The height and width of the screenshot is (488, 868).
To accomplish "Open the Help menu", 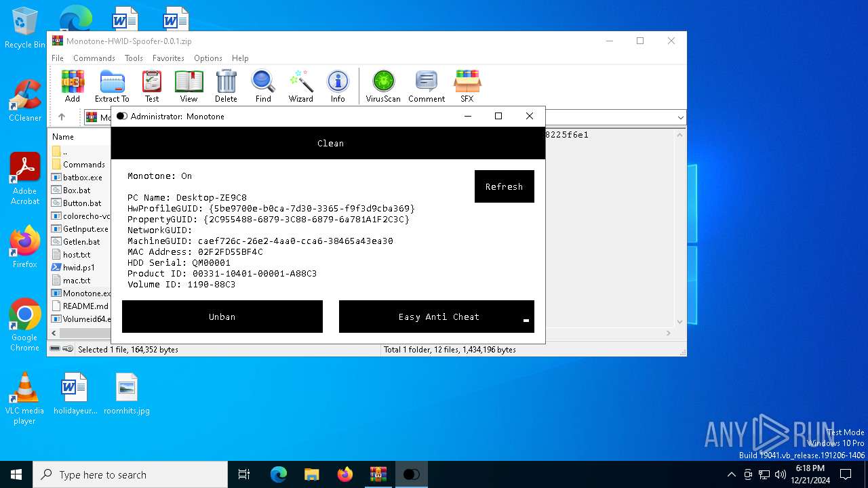I will 240,58.
